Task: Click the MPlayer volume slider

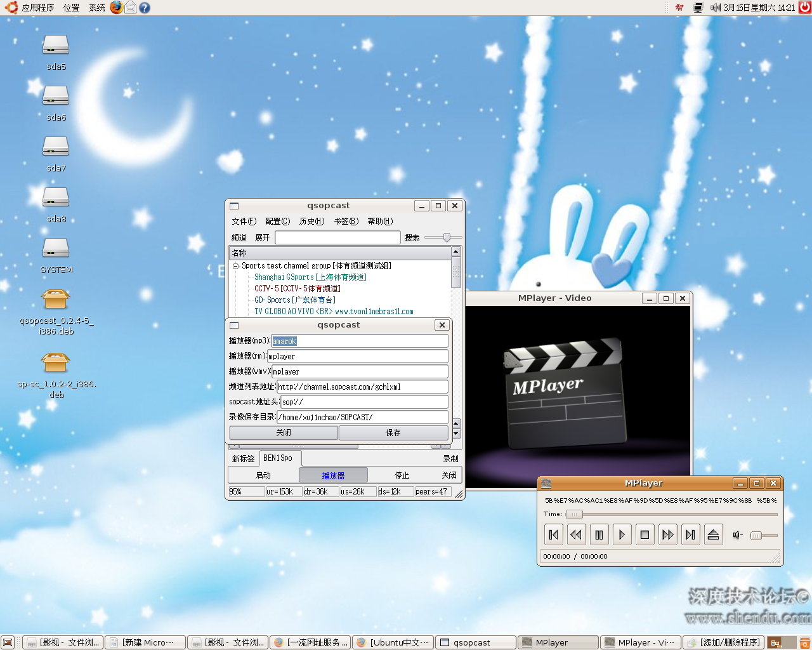Action: point(764,535)
